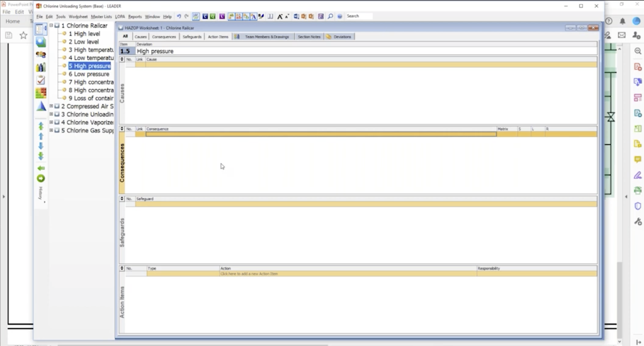Switch to the Safeguards tab
Screen dimensions: 644x346
pos(192,37)
